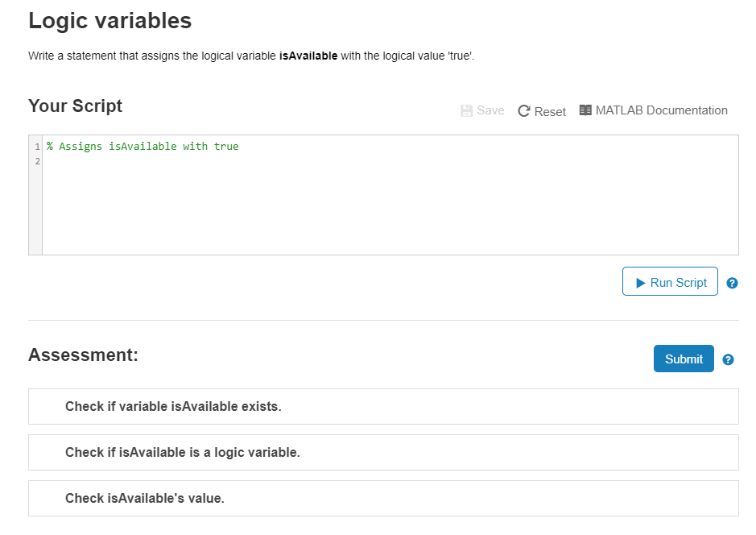Viewport: 756px width, 535px height.
Task: Open the help icon next to Run Script
Action: click(732, 283)
